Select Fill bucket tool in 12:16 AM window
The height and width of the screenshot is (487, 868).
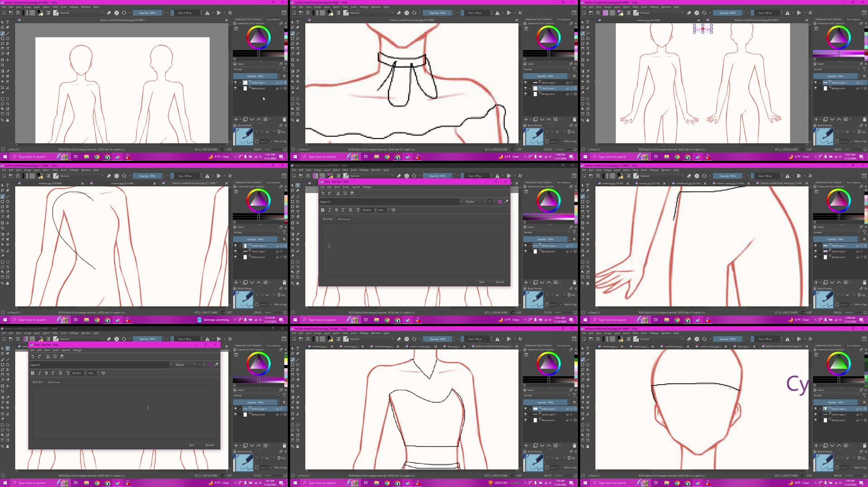pos(3,245)
